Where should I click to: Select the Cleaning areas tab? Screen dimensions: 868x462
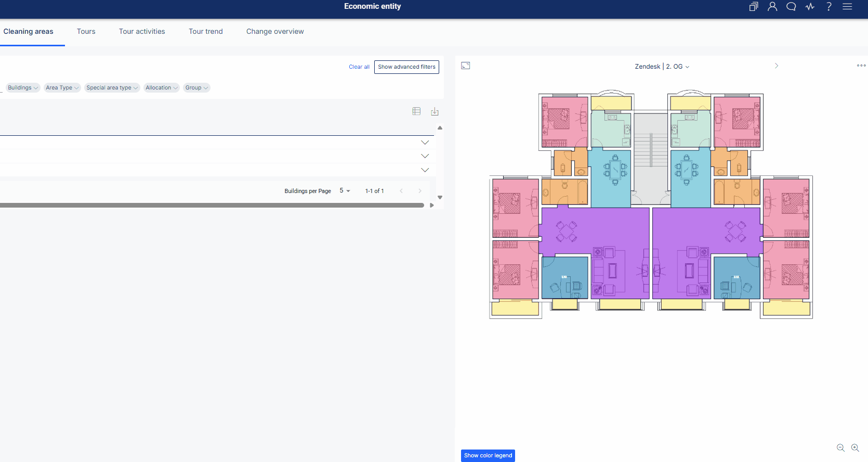click(x=29, y=32)
